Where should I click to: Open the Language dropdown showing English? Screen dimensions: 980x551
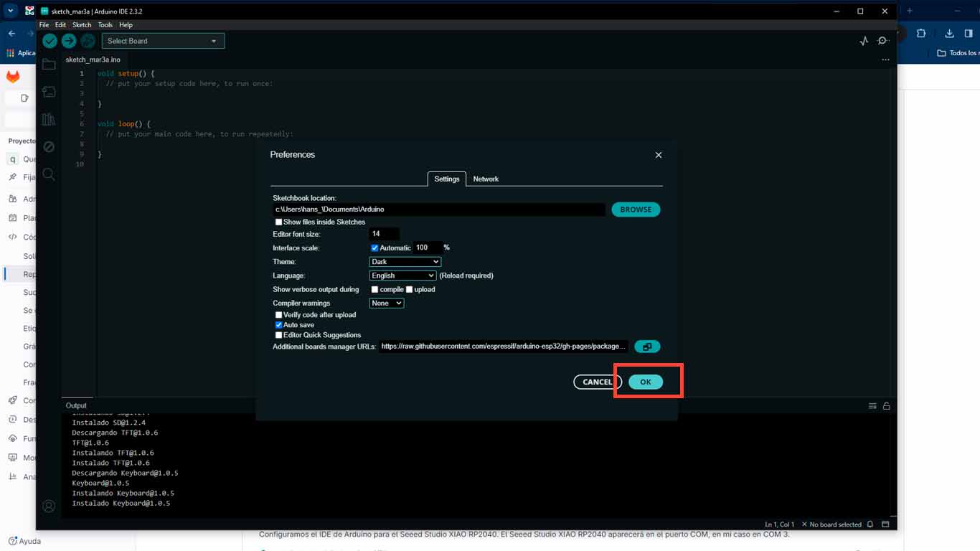(402, 275)
